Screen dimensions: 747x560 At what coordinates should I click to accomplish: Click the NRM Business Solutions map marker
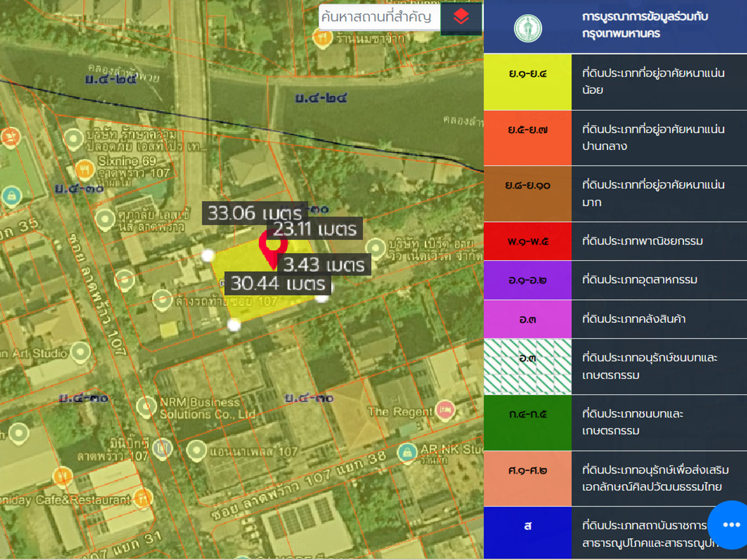(x=147, y=407)
